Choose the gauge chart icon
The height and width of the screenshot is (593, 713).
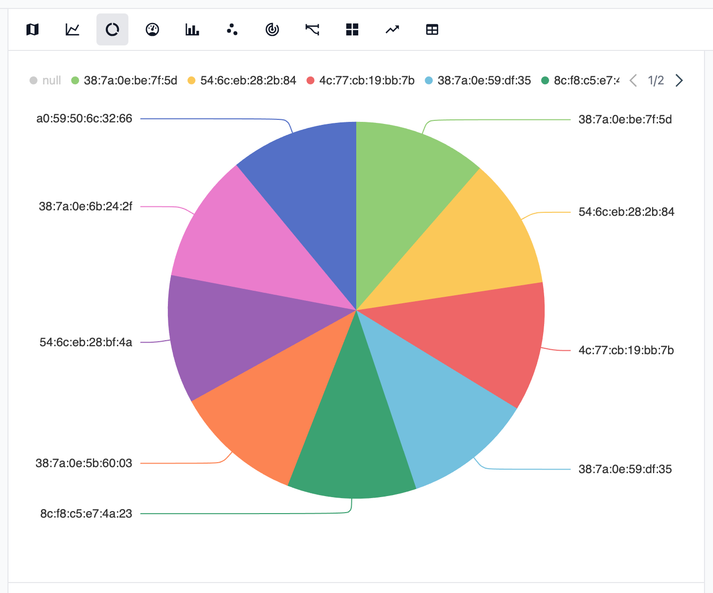click(x=152, y=30)
